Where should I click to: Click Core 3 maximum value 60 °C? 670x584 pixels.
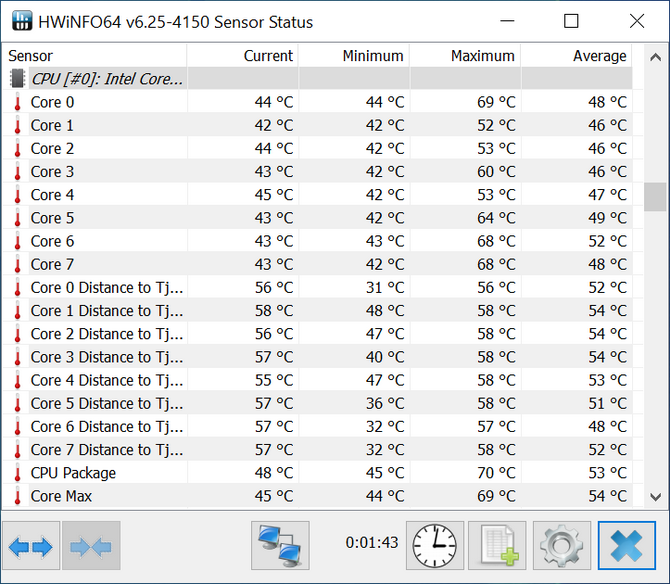(x=496, y=172)
